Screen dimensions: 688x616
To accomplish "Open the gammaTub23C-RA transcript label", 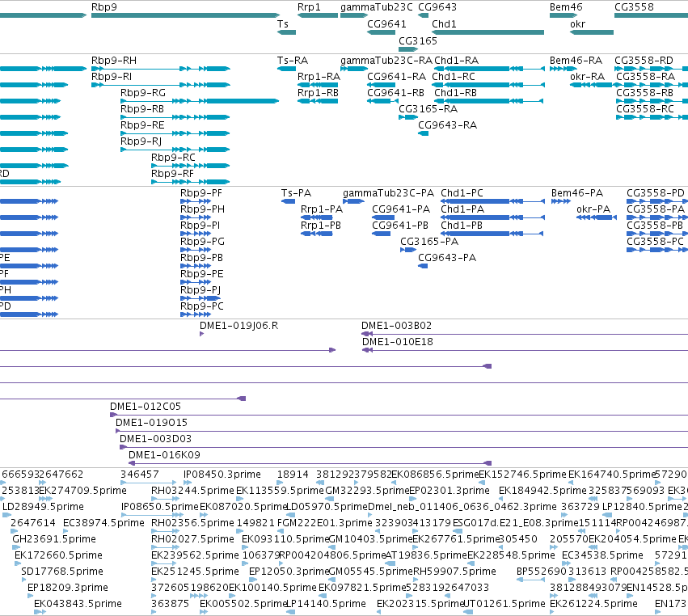I will [386, 61].
